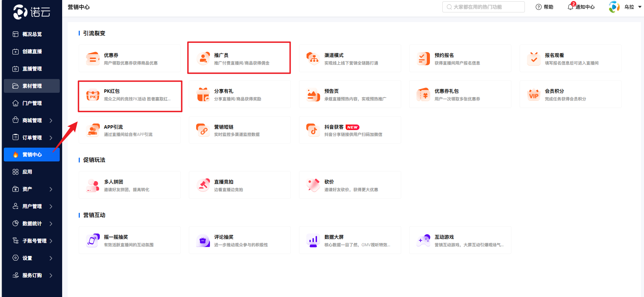Image resolution: width=644 pixels, height=297 pixels.
Task: Click the 分享有礼 gift box icon
Action: [x=203, y=95]
